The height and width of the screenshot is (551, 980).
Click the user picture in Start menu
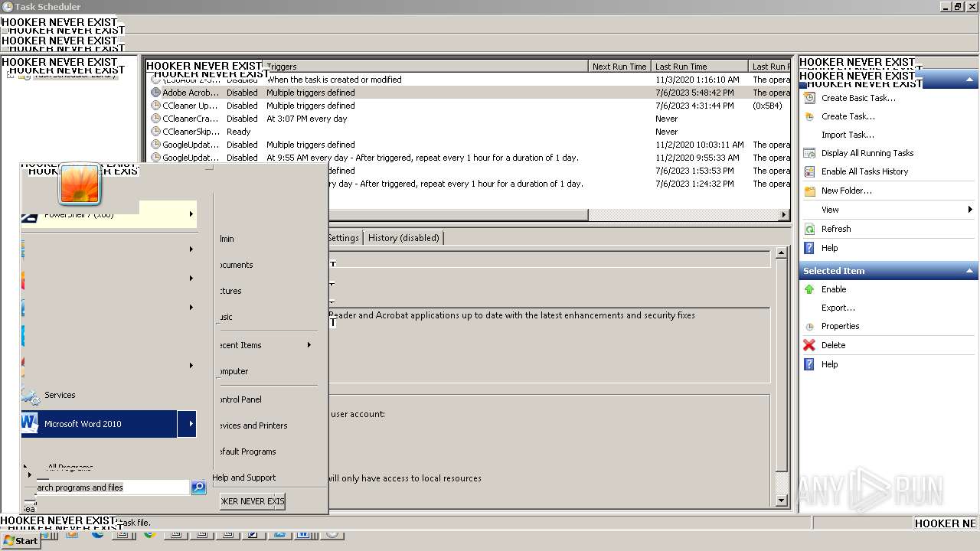pyautogui.click(x=80, y=184)
